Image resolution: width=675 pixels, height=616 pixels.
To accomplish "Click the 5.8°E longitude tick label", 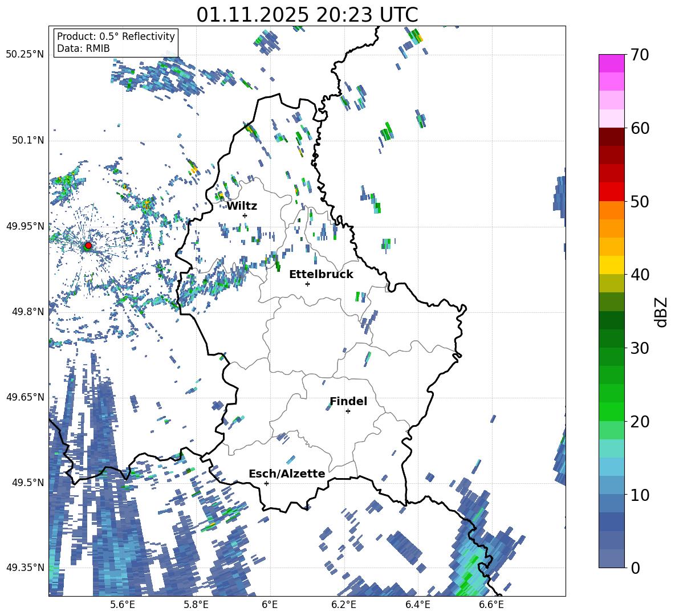I will pyautogui.click(x=196, y=605).
